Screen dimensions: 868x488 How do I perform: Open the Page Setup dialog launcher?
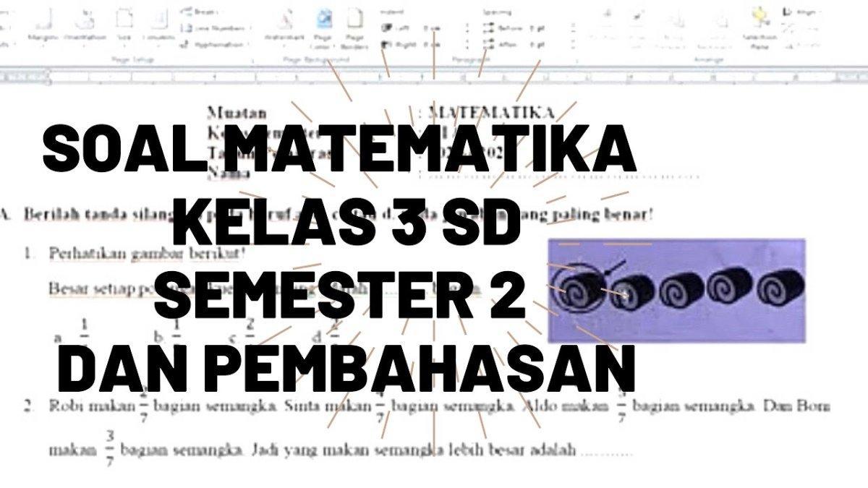point(253,60)
